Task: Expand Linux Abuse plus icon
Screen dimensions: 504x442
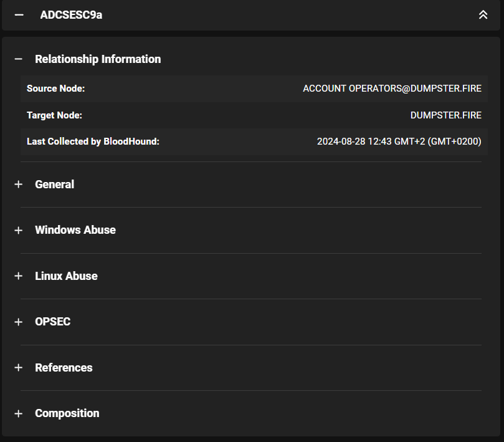Action: (x=19, y=276)
